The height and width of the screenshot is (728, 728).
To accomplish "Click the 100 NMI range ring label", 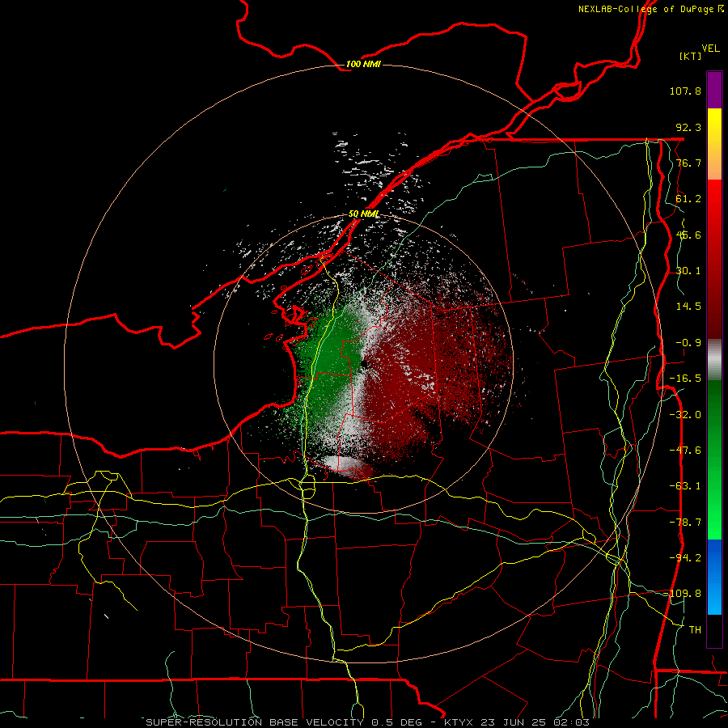I will click(x=363, y=64).
